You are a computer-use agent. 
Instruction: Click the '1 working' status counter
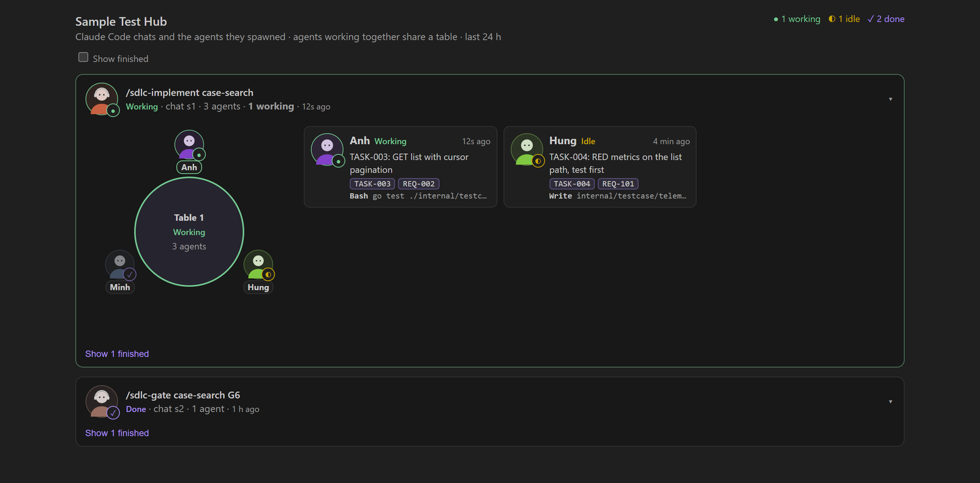[797, 19]
